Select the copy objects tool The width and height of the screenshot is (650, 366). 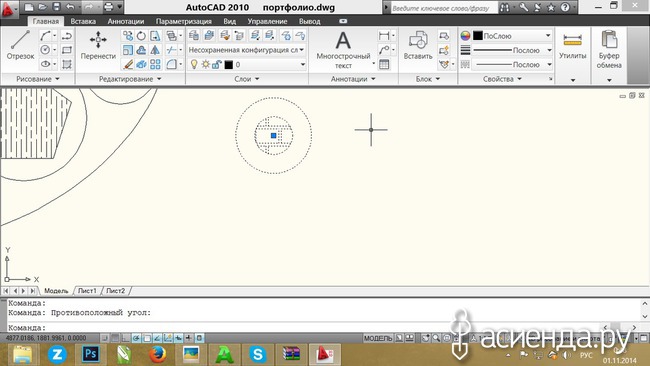click(x=128, y=36)
